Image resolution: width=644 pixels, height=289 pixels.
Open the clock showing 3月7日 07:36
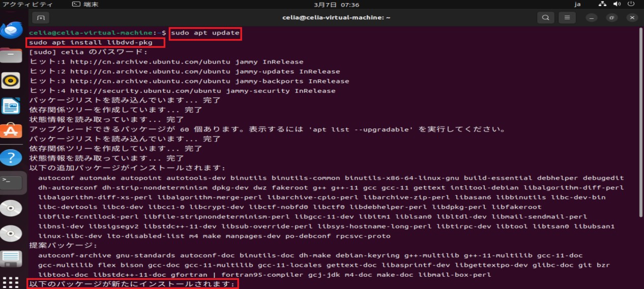[x=337, y=4]
